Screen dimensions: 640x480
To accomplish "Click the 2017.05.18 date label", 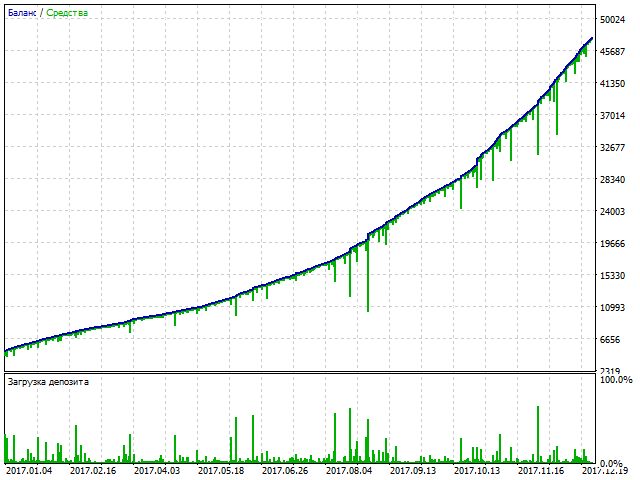I will click(221, 471).
